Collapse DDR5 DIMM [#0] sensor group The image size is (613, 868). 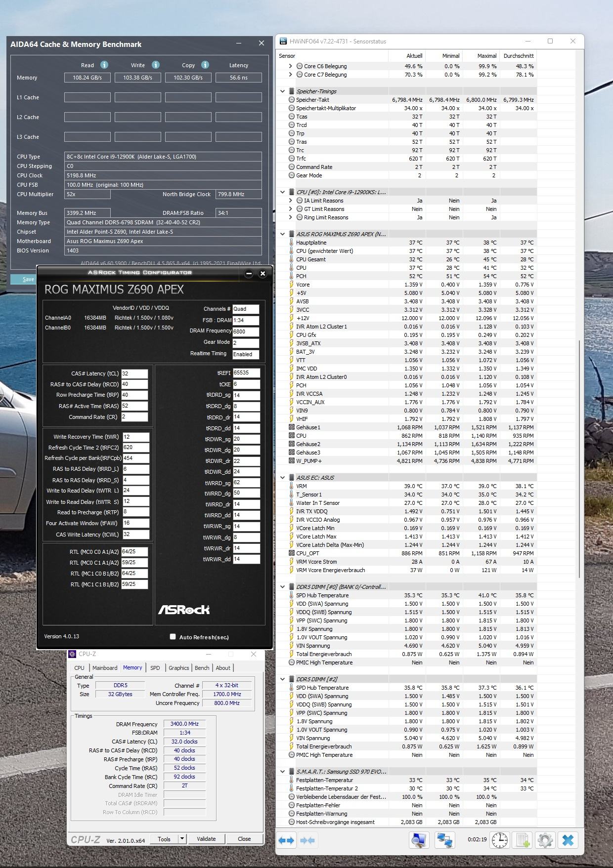point(283,587)
